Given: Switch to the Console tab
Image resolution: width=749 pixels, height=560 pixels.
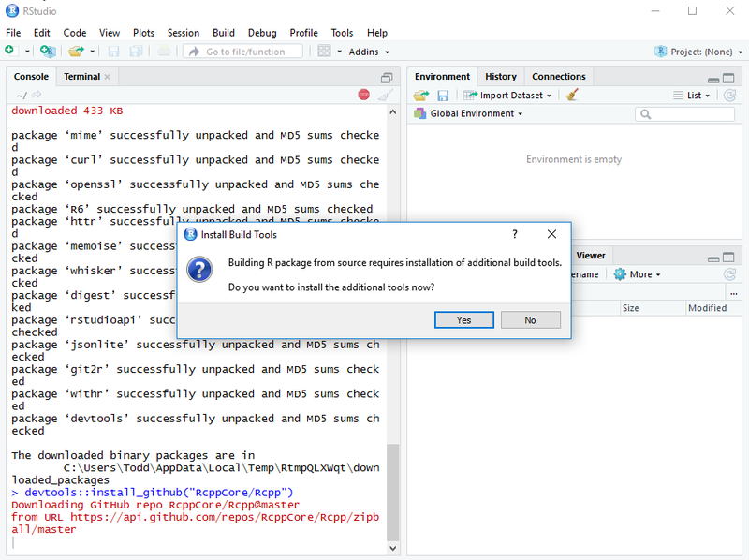Looking at the screenshot, I should coord(31,77).
